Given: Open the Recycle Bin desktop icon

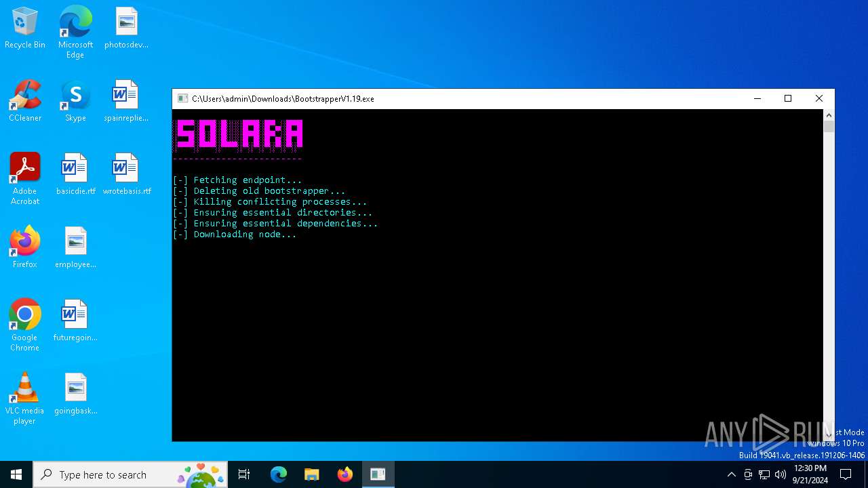Looking at the screenshot, I should click(25, 28).
